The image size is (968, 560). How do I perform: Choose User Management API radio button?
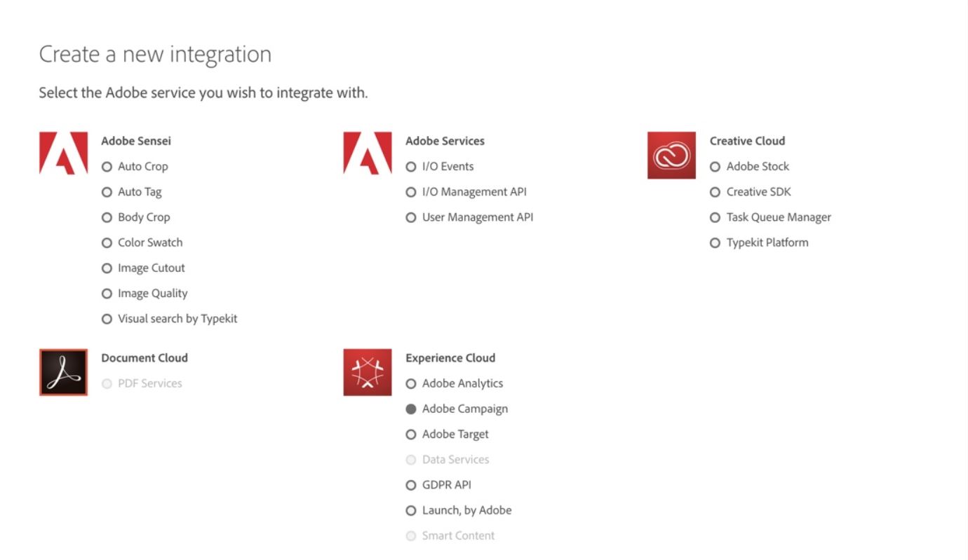point(411,217)
